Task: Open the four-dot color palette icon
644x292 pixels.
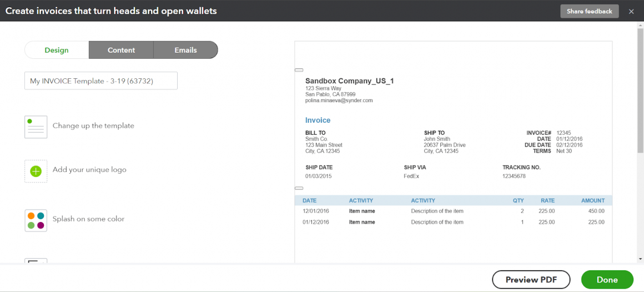Action: 36,220
